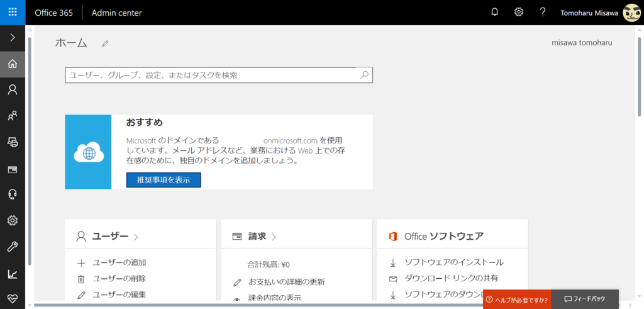Click misawa tomoharu organization name text

[x=582, y=42]
